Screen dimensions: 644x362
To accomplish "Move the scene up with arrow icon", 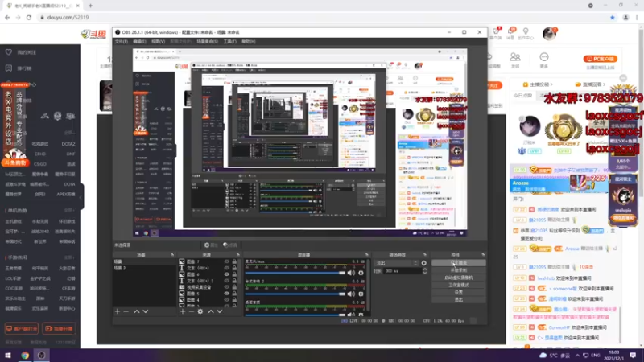I will coord(136,311).
